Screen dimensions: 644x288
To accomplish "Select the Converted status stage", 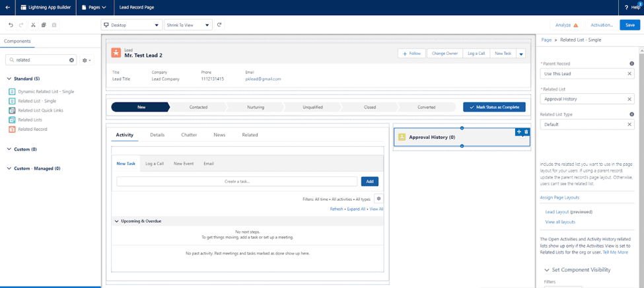I will point(427,107).
